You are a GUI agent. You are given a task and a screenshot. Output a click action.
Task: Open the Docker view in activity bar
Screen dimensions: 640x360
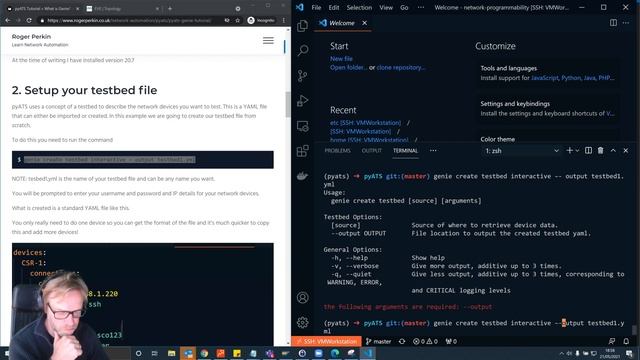pos(302,176)
